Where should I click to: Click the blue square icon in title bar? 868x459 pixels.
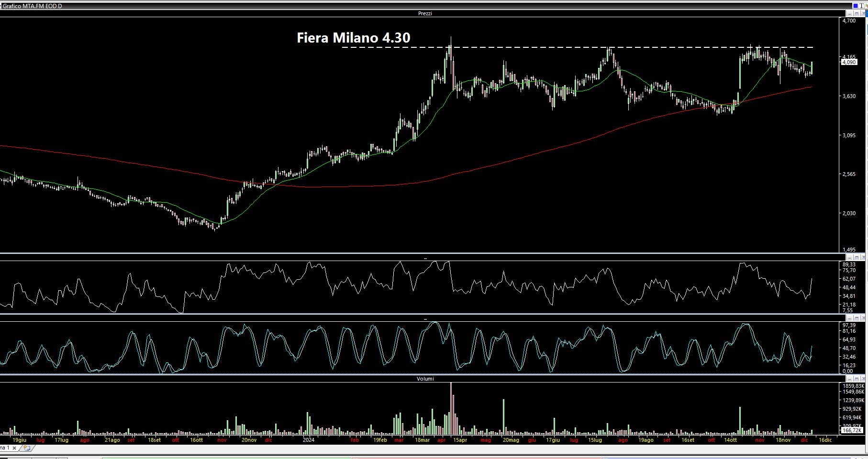856,6
